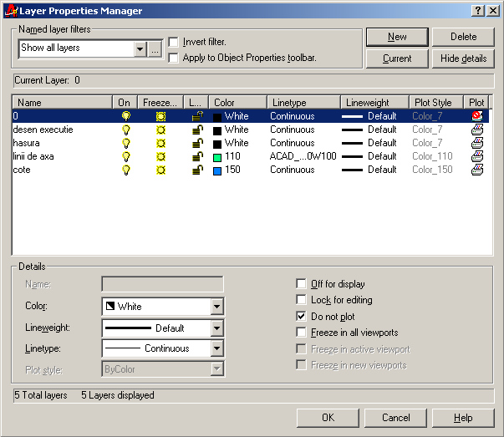Viewport: 504px width, 437px height.
Task: Enable the Invert filter checkbox
Action: [173, 42]
